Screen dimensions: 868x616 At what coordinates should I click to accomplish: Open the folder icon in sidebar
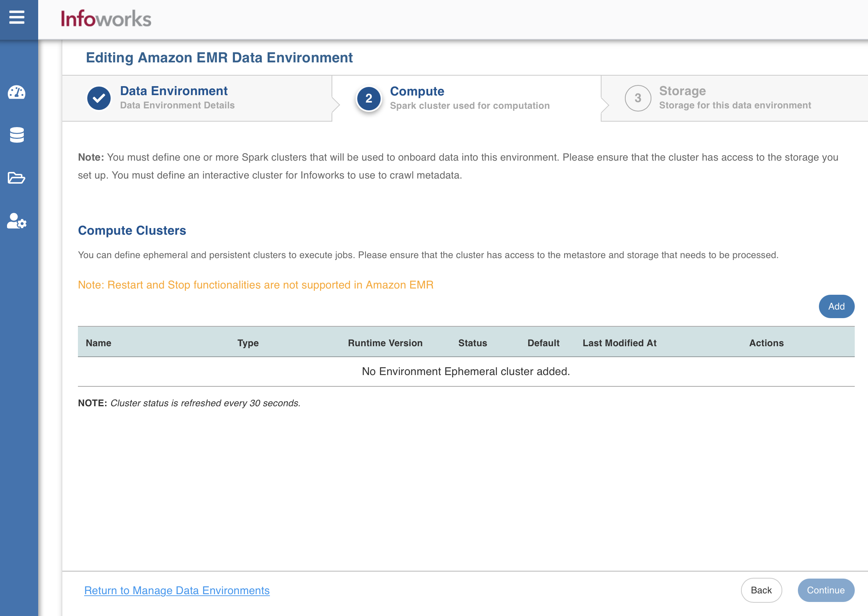(x=17, y=178)
